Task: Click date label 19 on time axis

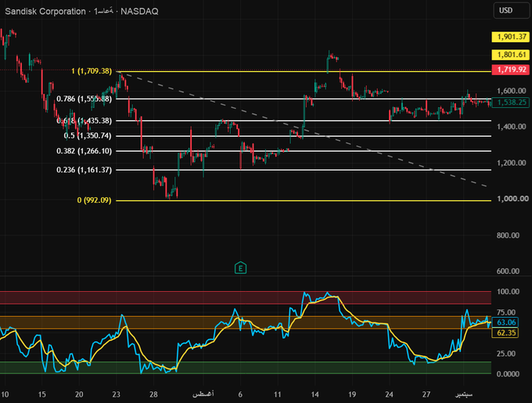Action: click(x=352, y=394)
